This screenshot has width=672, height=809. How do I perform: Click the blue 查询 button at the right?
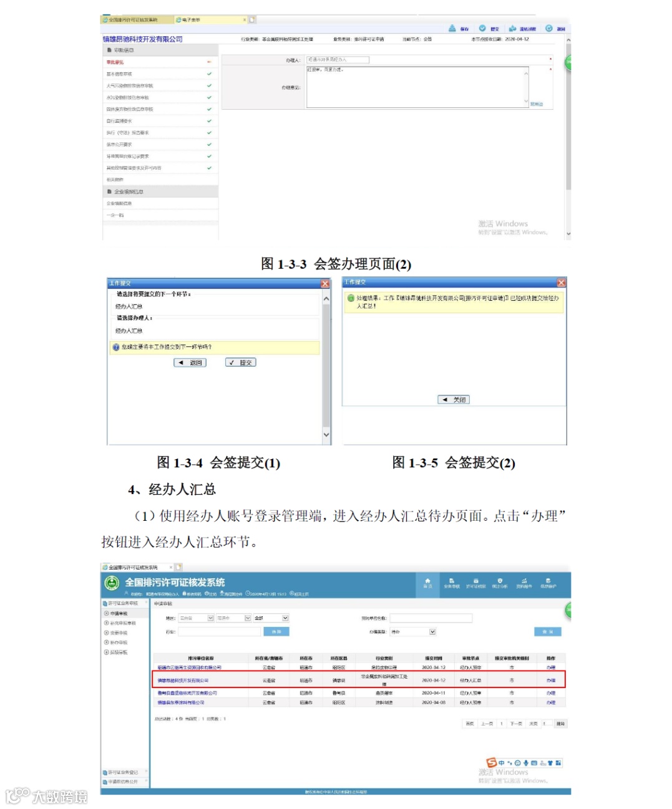(548, 632)
